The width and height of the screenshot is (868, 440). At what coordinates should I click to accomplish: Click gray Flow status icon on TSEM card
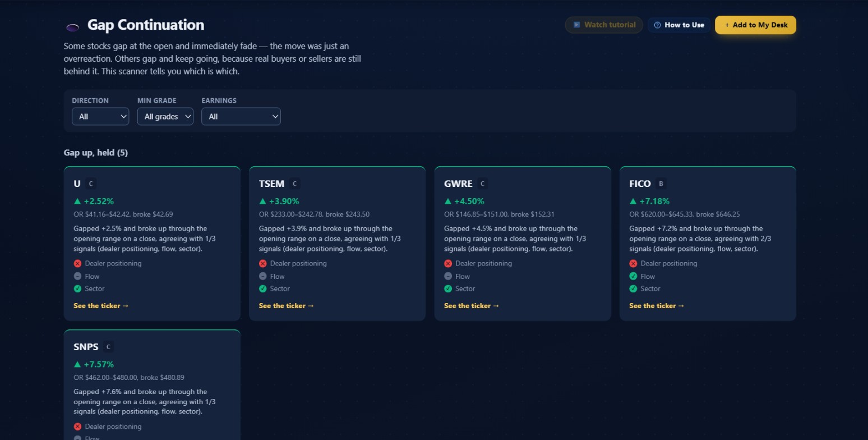click(262, 276)
